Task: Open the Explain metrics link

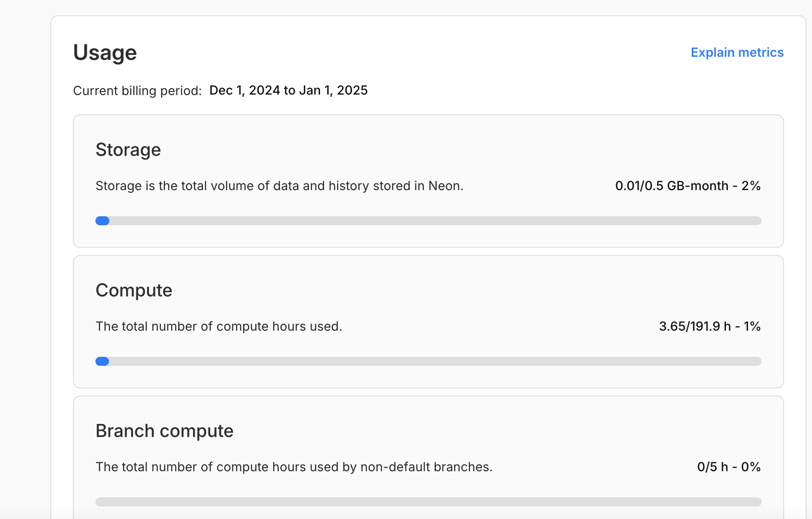Action: click(x=737, y=52)
